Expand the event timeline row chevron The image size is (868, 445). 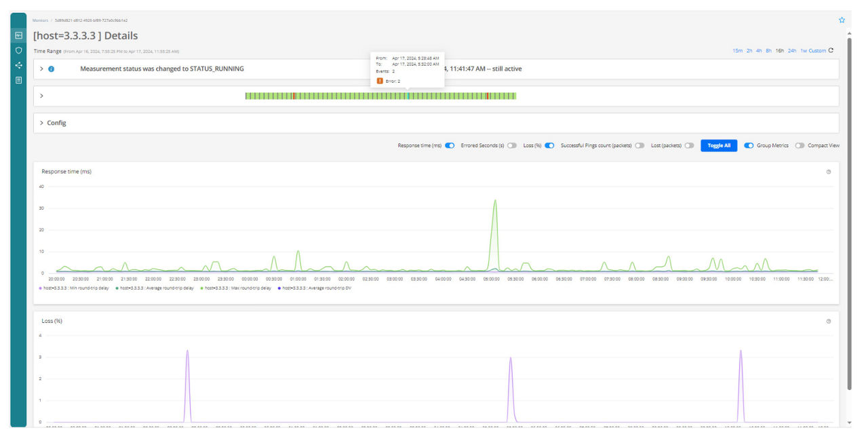(43, 96)
